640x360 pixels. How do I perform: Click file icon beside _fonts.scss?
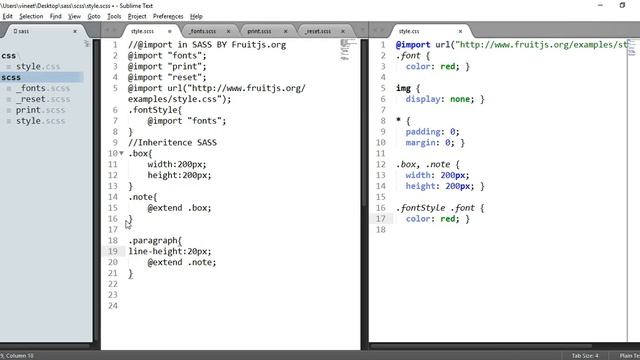[x=9, y=88]
